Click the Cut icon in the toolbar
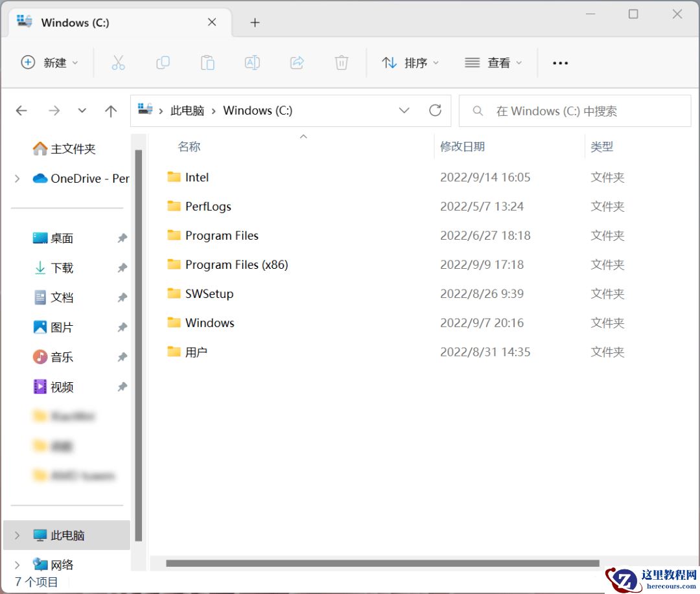Image resolution: width=700 pixels, height=594 pixels. (118, 62)
